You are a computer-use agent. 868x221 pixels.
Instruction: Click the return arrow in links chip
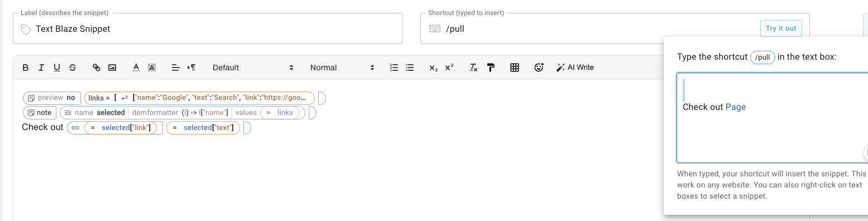click(x=124, y=98)
